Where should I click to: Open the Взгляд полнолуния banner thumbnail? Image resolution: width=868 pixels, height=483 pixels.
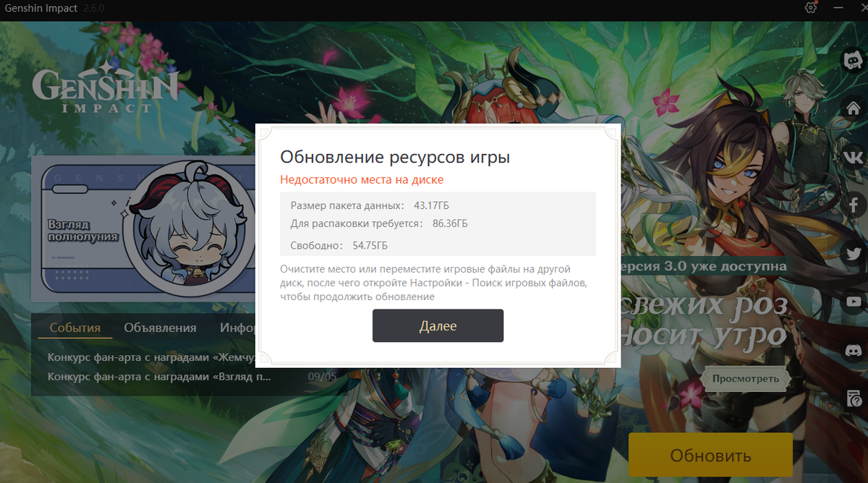[x=143, y=228]
